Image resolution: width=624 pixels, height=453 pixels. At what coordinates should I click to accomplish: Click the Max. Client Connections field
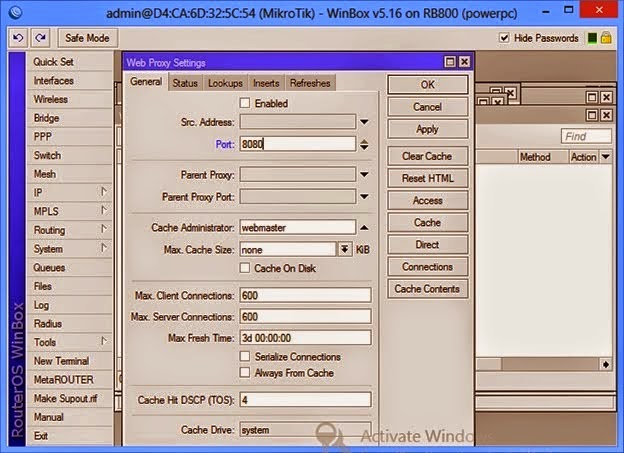[x=305, y=295]
